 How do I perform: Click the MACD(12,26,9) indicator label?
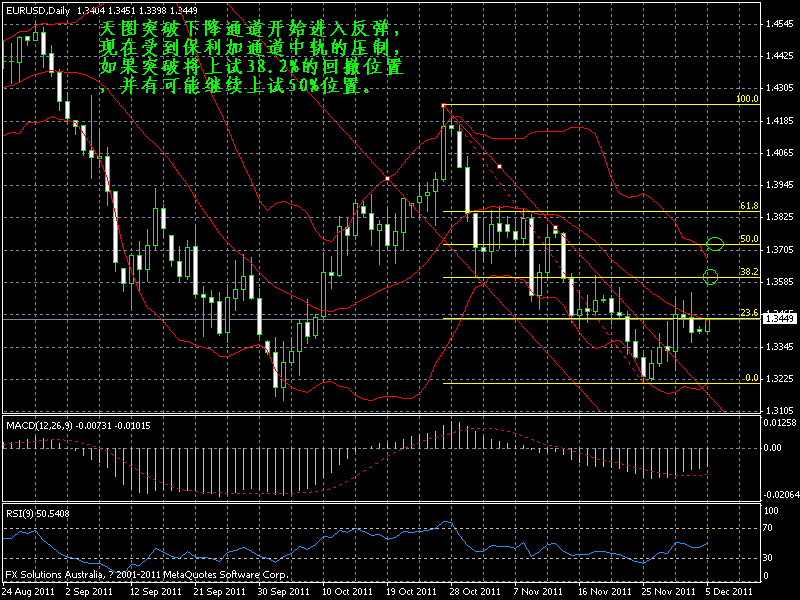point(78,426)
